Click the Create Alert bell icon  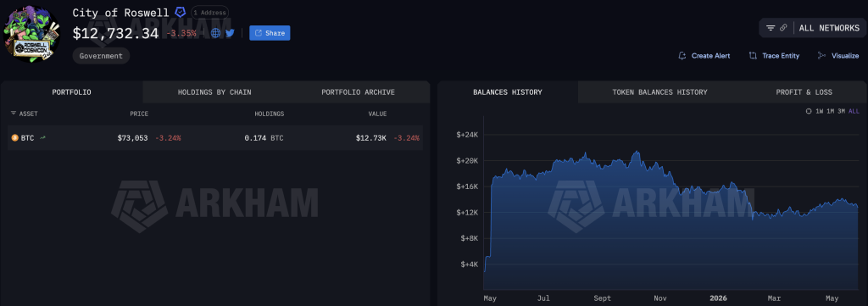(682, 56)
